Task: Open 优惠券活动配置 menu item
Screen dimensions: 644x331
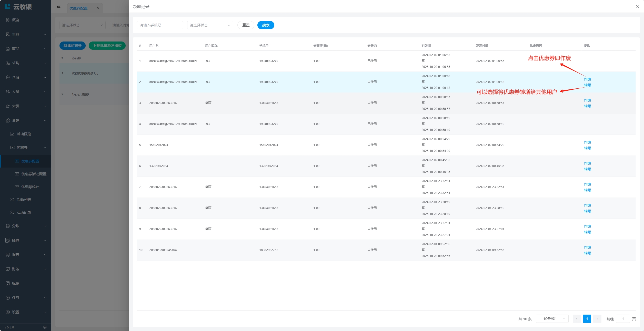Action: click(x=34, y=174)
